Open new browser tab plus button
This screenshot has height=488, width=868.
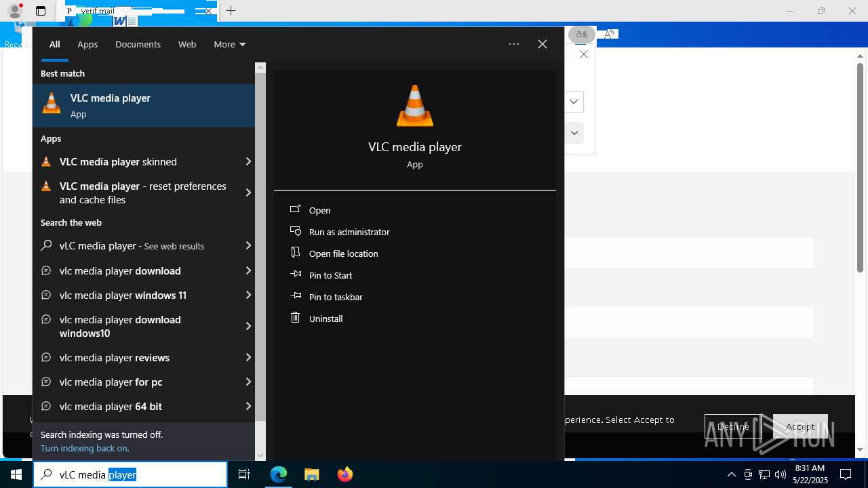(231, 11)
